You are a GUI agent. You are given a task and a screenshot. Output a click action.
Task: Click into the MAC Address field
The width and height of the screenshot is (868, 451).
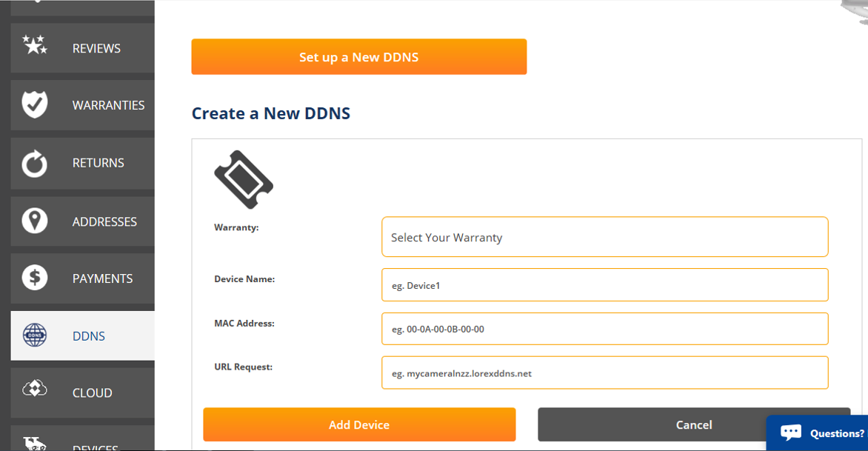[x=604, y=329]
